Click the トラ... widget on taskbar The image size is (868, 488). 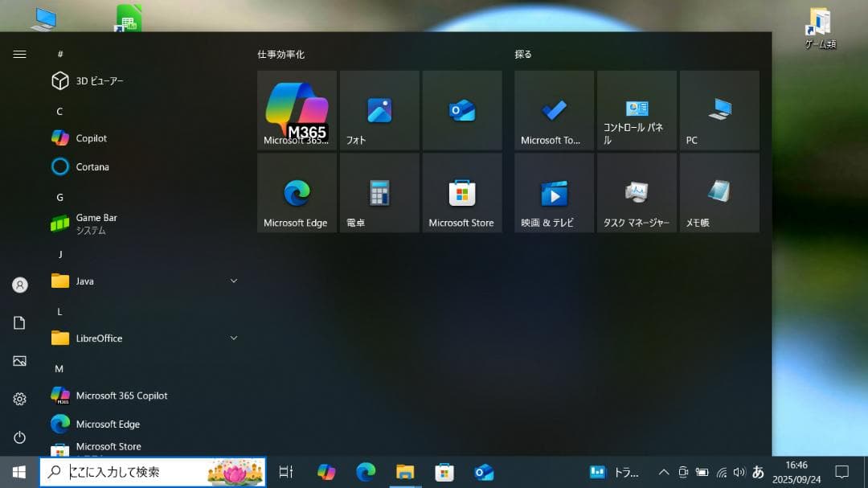pyautogui.click(x=614, y=473)
